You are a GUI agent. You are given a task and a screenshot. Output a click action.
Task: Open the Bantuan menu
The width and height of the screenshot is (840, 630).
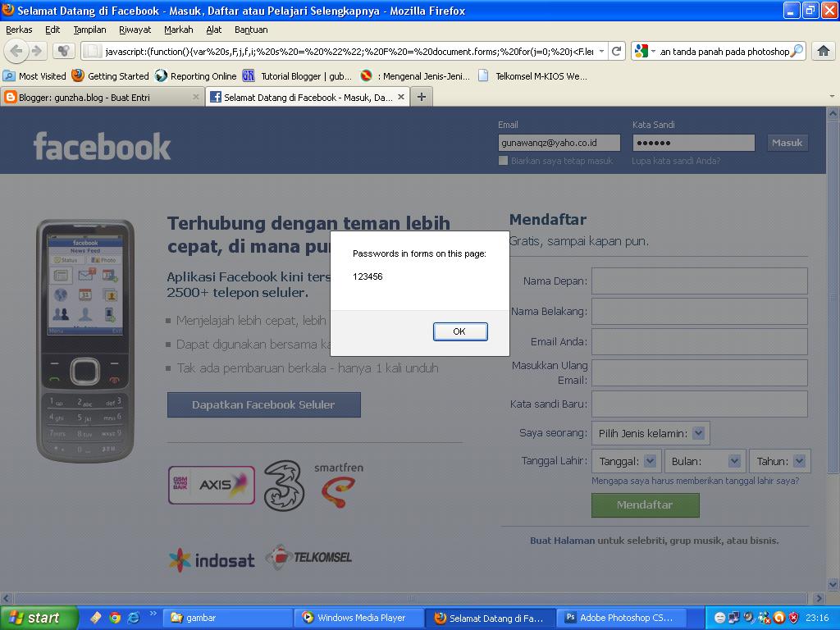pyautogui.click(x=251, y=30)
